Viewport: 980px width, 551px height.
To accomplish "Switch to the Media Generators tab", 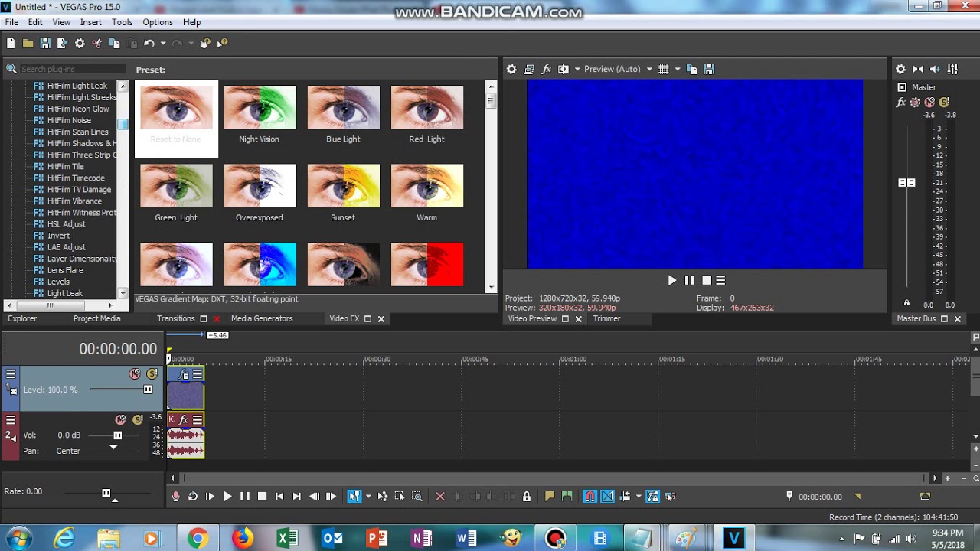I will tap(262, 318).
